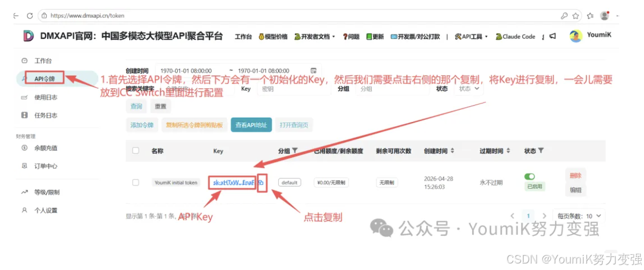Edit the token with 编辑 button

[x=575, y=190]
